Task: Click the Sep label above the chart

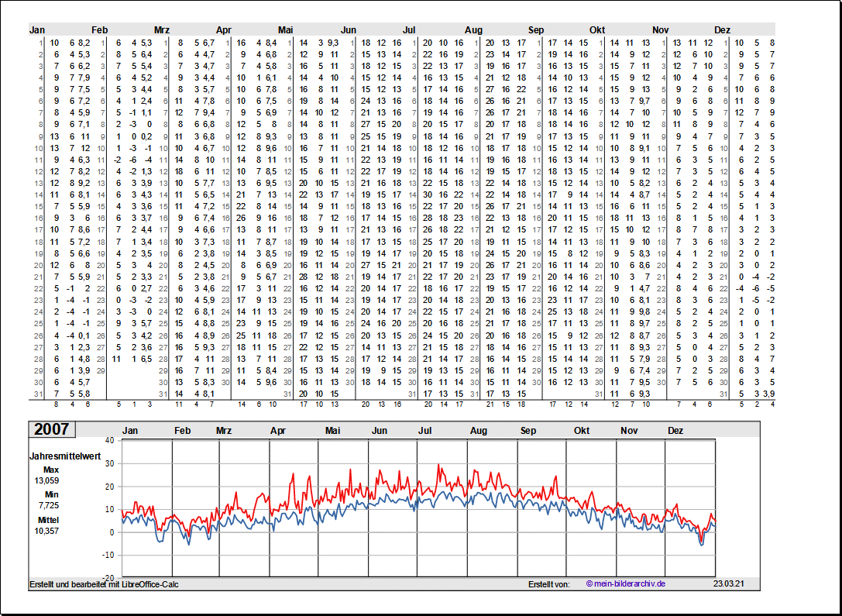Action: click(x=528, y=430)
